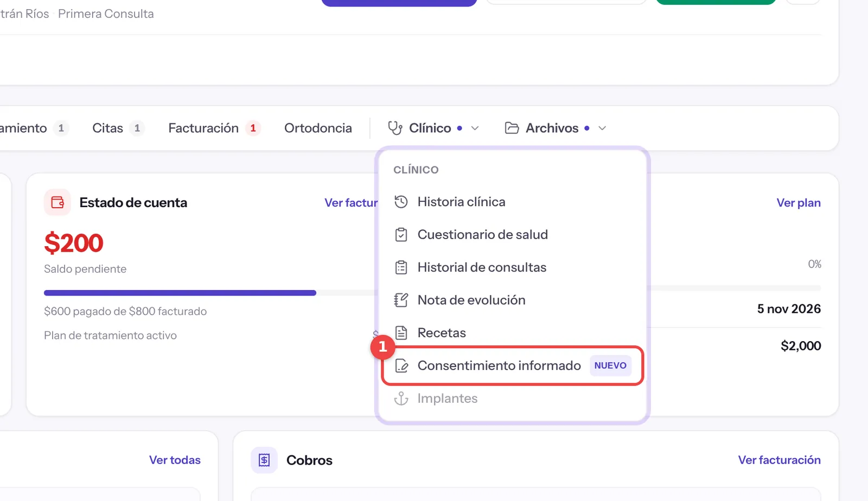Click the Consentimiento informado signature icon

tap(401, 365)
